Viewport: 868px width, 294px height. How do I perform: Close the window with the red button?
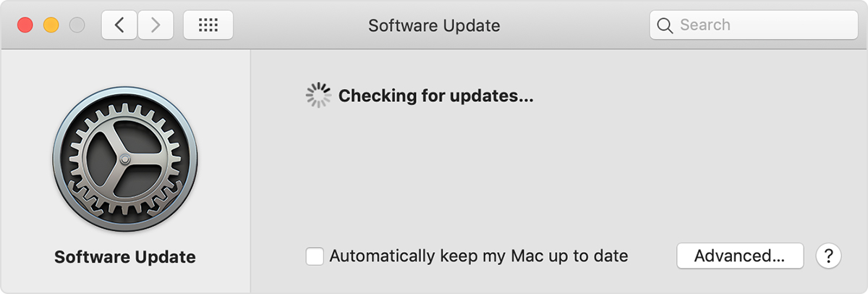(x=26, y=25)
